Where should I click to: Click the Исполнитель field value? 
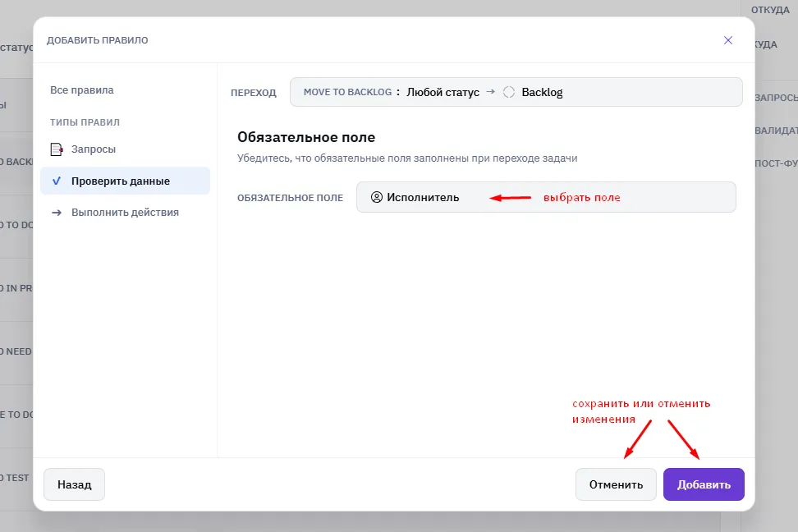tap(423, 197)
